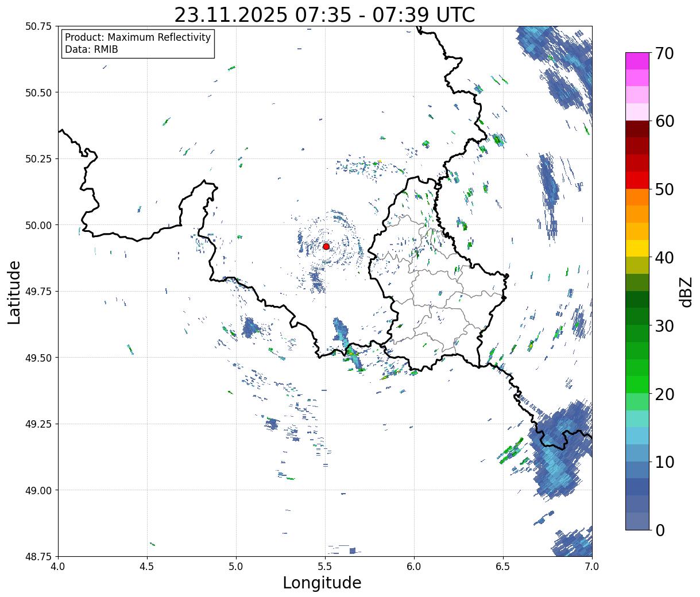Click the 30 tick label on colorbar
Screen dimensions: 700x597
point(664,325)
